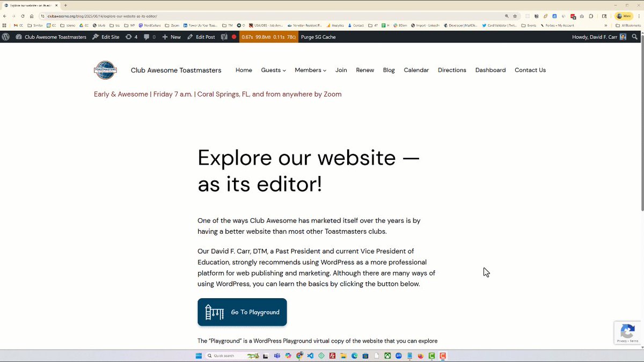The width and height of the screenshot is (644, 362).
Task: Open Microsoft Edge from the taskbar
Action: tap(354, 356)
